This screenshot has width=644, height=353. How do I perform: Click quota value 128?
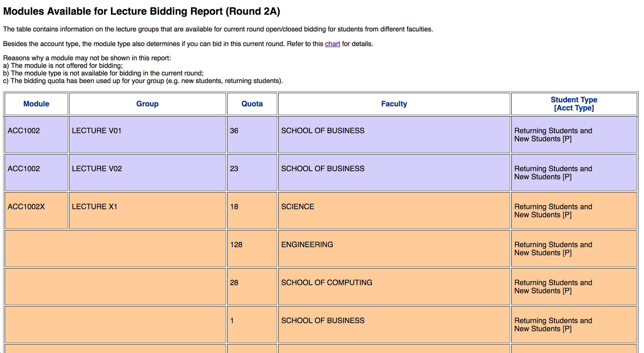236,245
